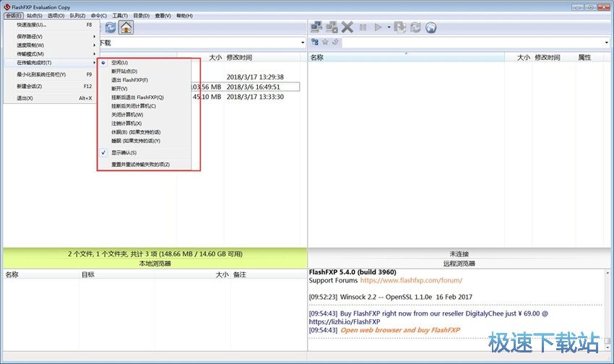The height and width of the screenshot is (364, 614).
Task: Select 退出 FlashFXP(F) option
Action: pos(144,80)
